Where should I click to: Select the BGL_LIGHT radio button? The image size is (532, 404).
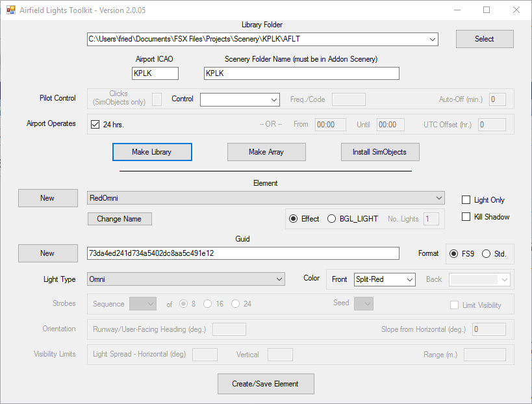[331, 219]
